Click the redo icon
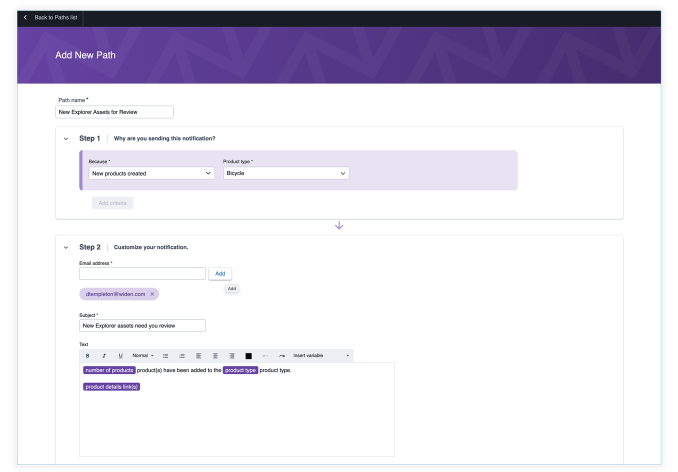This screenshot has height=472, width=678. click(x=282, y=356)
